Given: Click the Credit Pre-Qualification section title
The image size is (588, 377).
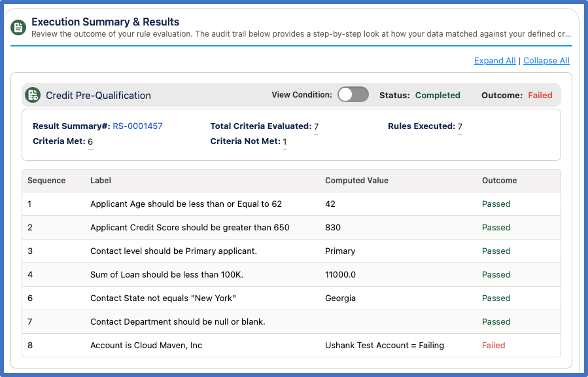Looking at the screenshot, I should 98,96.
